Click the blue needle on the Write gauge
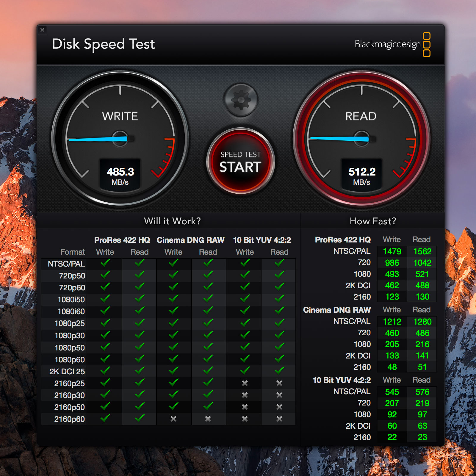Image resolution: width=476 pixels, height=476 pixels. click(x=98, y=139)
